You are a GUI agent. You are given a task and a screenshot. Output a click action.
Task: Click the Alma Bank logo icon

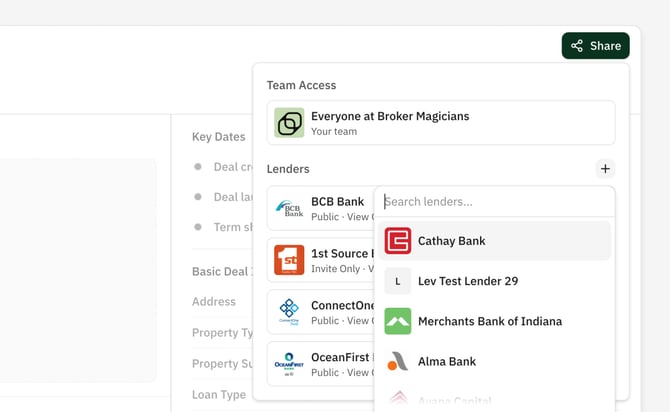[397, 361]
